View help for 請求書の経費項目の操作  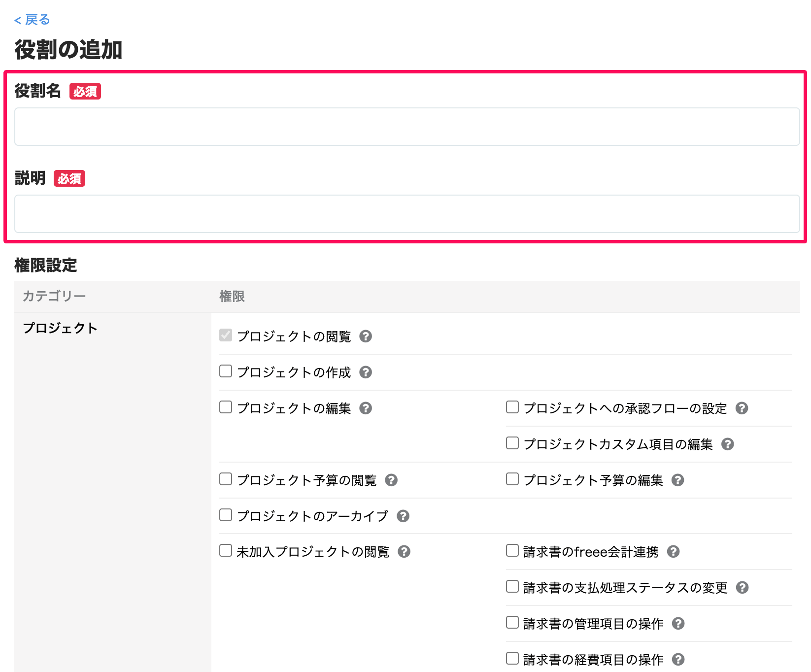[678, 659]
